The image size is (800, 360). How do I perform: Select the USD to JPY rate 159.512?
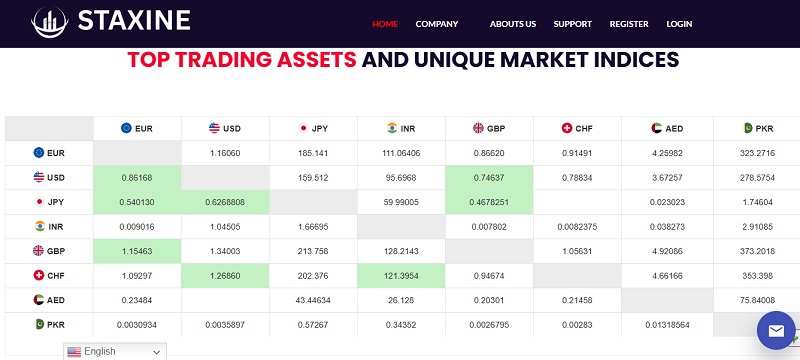(313, 178)
